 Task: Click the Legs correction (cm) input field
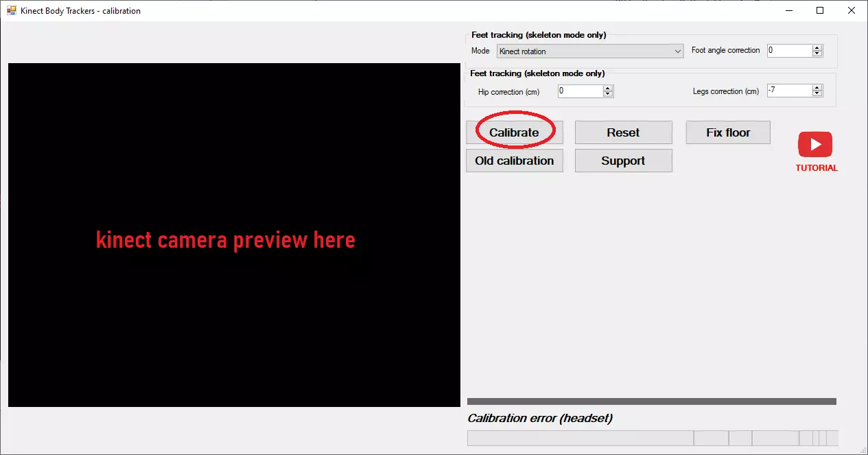tap(789, 91)
